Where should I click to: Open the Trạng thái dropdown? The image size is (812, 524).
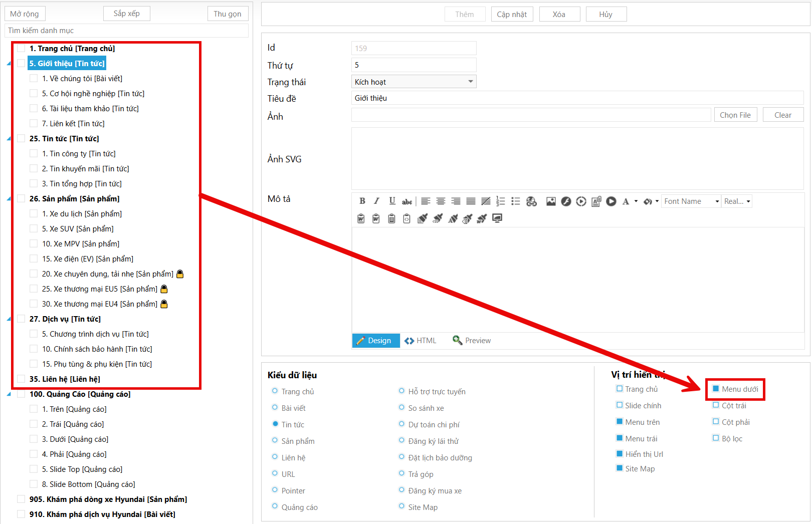[x=414, y=82]
